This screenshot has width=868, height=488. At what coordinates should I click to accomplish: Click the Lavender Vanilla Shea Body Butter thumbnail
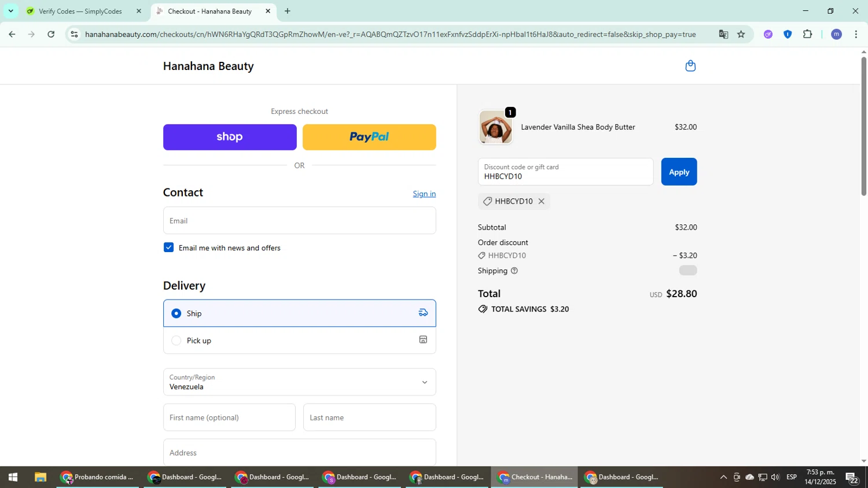tap(495, 127)
